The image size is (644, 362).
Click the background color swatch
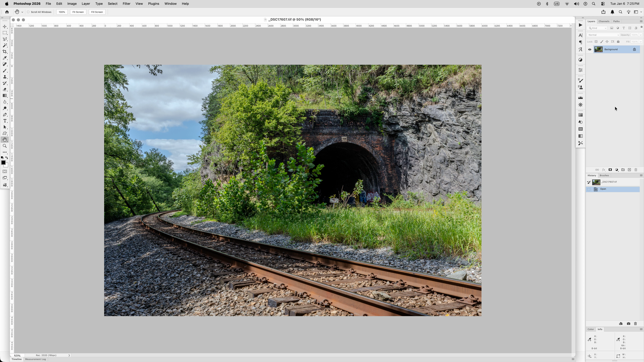(x=7, y=166)
